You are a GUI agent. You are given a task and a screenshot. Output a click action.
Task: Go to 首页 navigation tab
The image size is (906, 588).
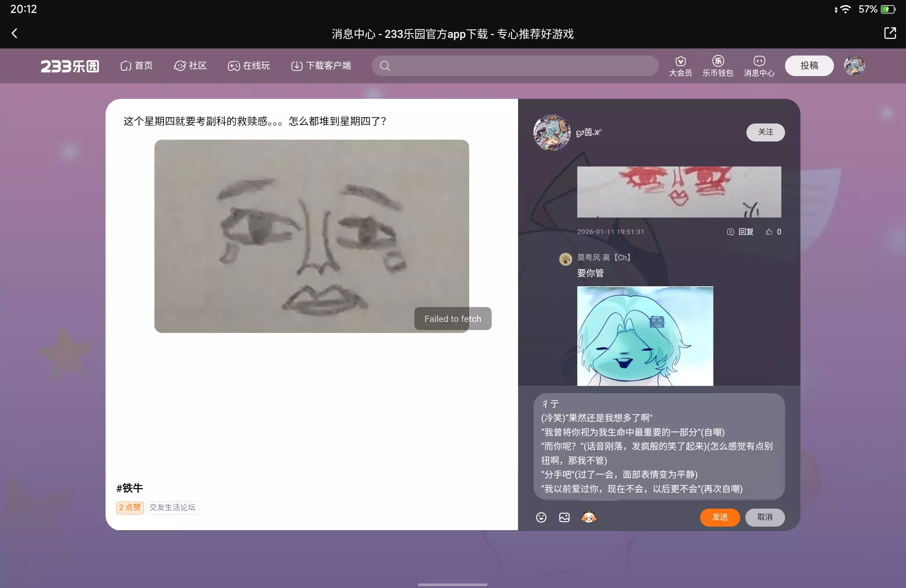pos(137,66)
